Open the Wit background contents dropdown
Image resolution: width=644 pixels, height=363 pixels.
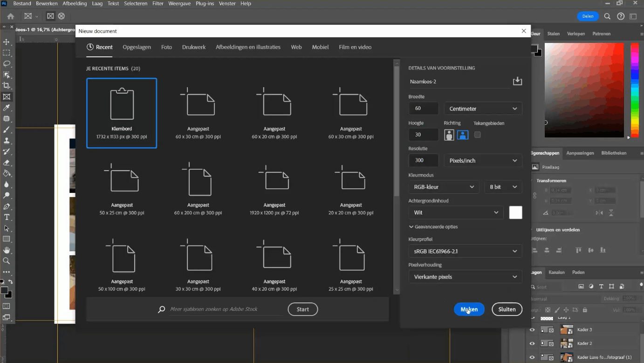click(456, 212)
